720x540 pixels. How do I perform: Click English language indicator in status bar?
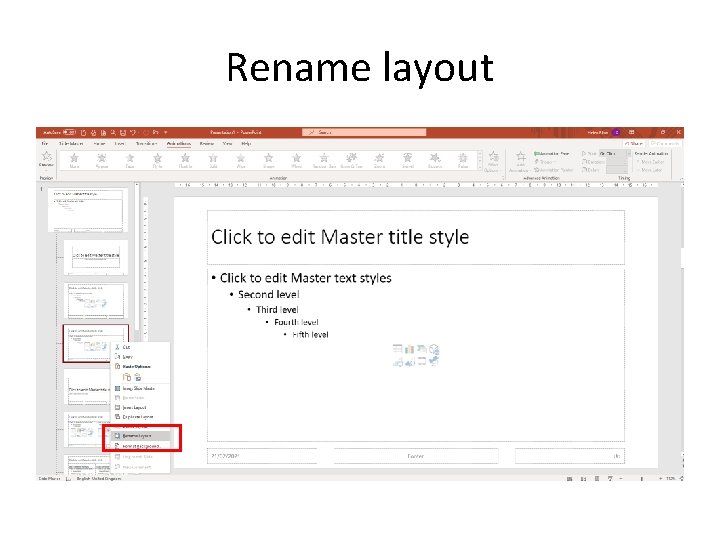click(99, 478)
